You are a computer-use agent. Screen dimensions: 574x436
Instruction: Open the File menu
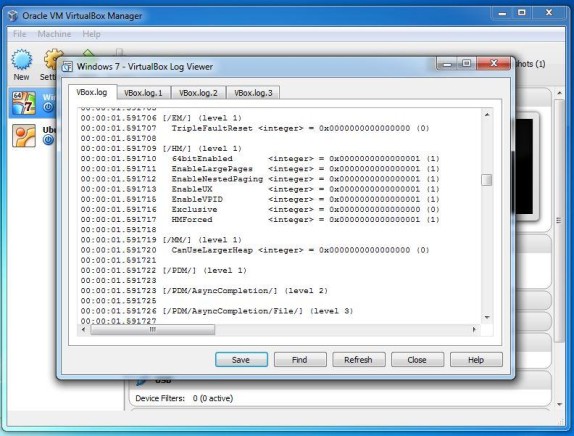click(19, 34)
